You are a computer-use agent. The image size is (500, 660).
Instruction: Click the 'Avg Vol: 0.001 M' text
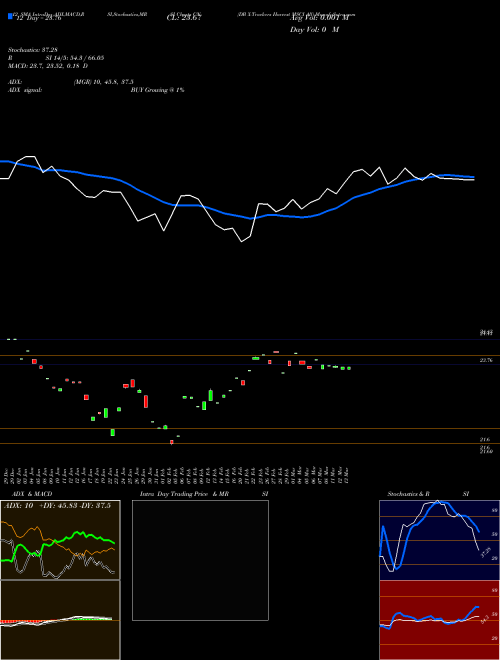coord(319,18)
